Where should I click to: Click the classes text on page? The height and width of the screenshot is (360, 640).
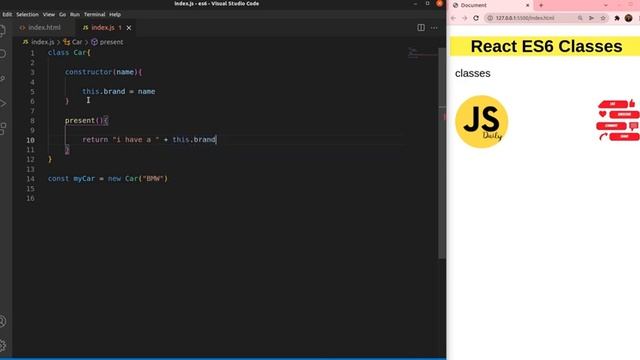click(473, 73)
